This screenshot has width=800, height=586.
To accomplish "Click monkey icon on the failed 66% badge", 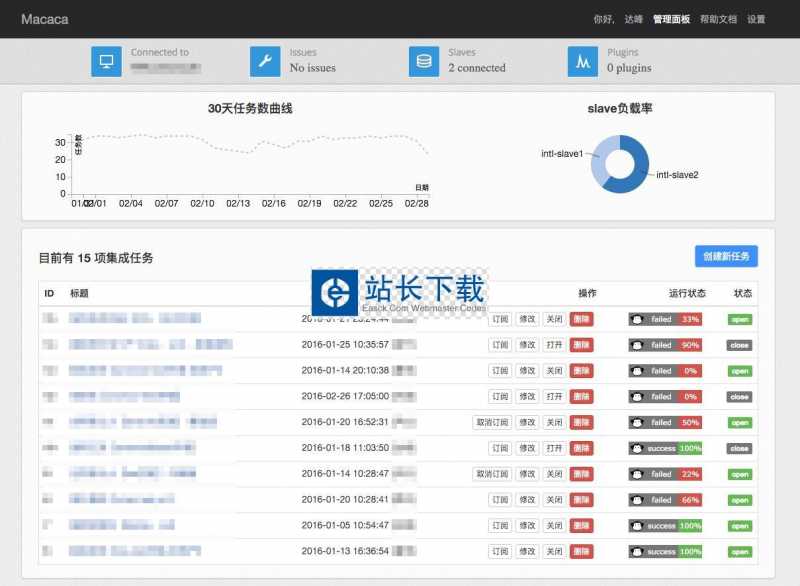I will tap(638, 500).
